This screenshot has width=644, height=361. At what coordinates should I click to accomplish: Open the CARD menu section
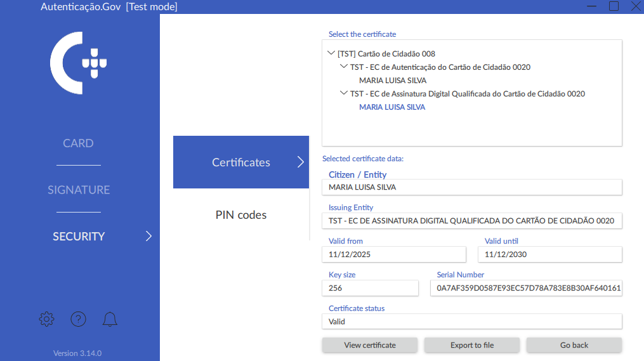tap(78, 143)
